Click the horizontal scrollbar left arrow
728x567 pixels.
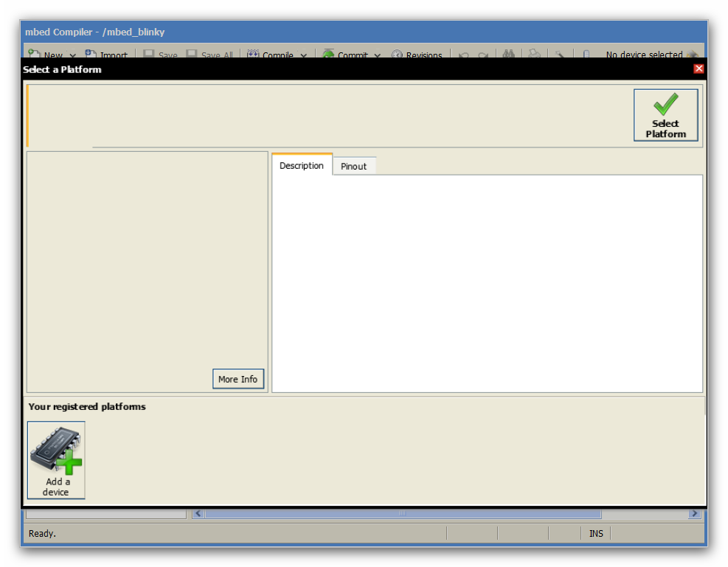pyautogui.click(x=198, y=514)
